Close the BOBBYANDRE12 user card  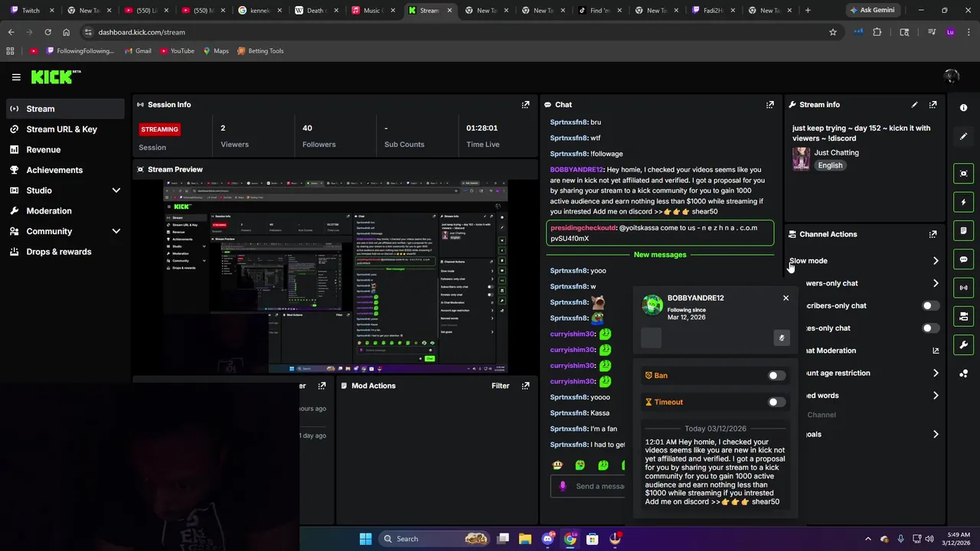786,298
